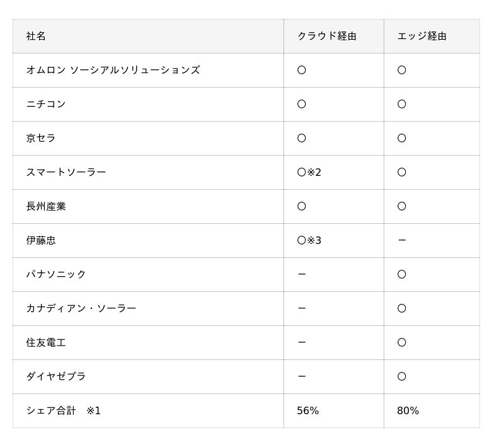Viewport: 504px width, 447px height.
Task: Click the エッジ経由 column header
Action: [421, 37]
